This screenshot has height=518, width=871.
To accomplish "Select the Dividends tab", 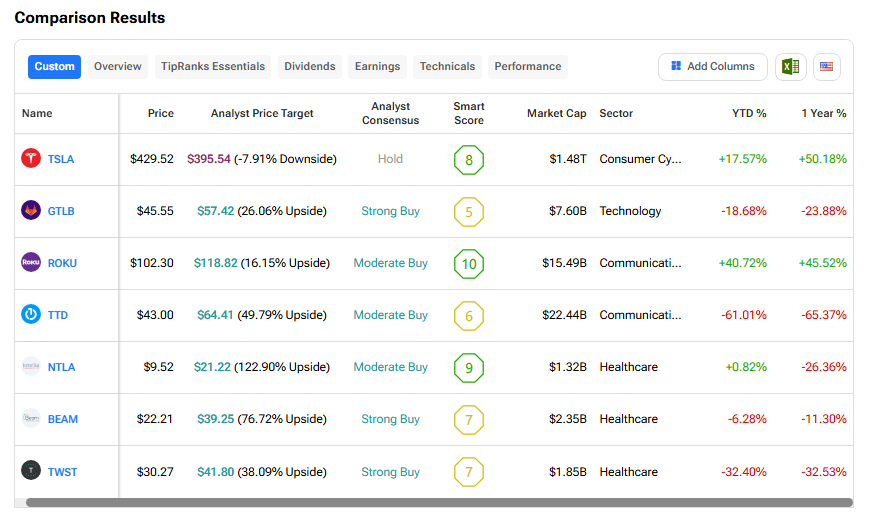I will click(309, 67).
